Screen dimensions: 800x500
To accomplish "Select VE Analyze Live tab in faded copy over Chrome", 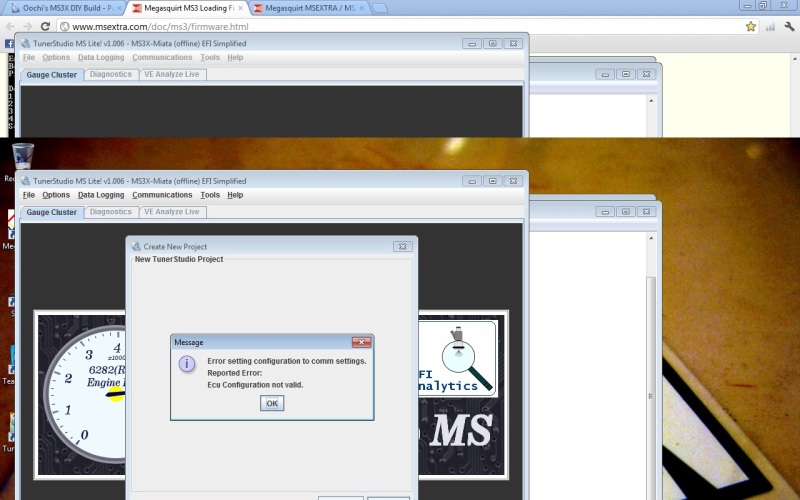I will pyautogui.click(x=171, y=74).
